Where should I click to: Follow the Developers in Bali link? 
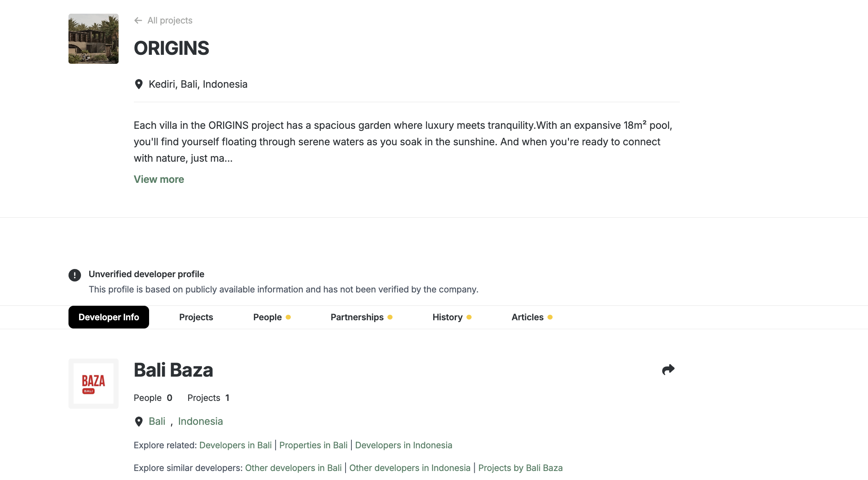coord(236,445)
